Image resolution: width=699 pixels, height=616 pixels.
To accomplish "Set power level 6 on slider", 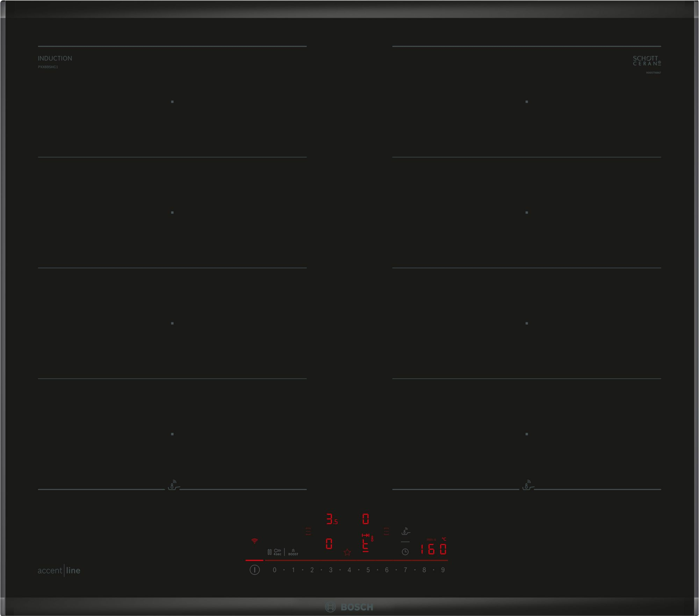I will [x=387, y=570].
